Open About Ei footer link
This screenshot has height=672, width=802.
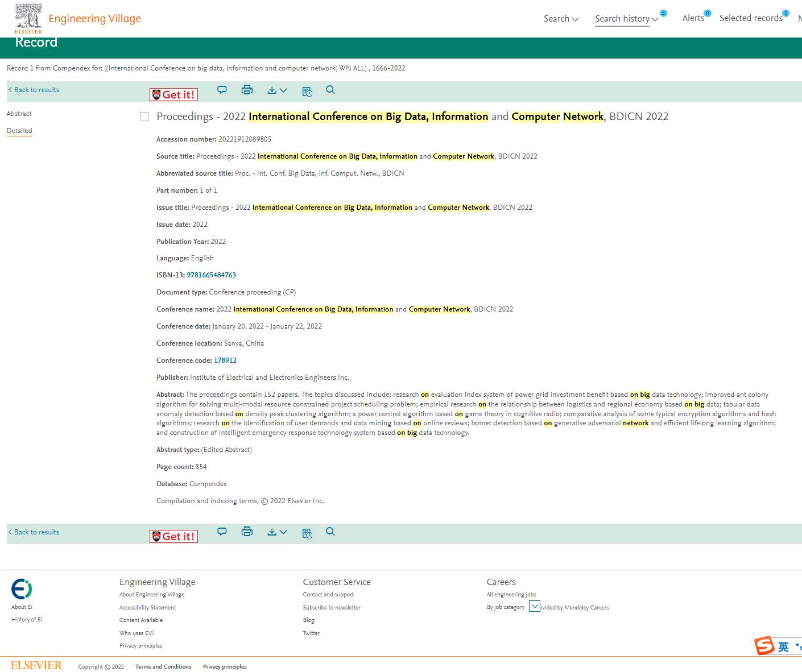pyautogui.click(x=22, y=607)
